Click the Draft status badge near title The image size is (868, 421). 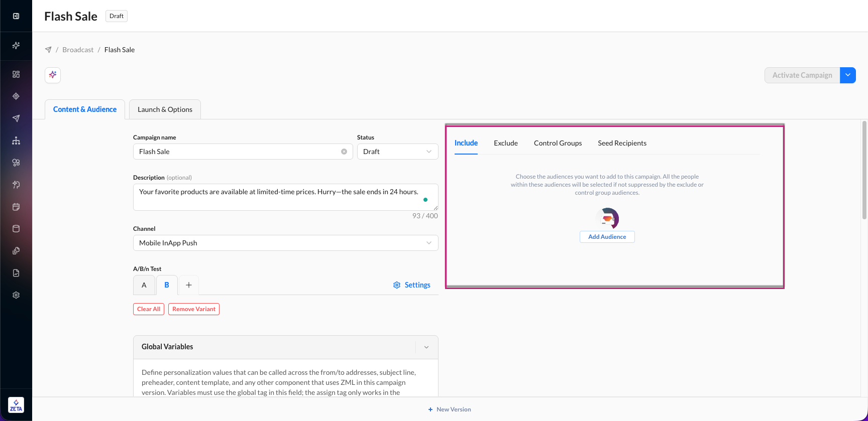[x=117, y=16]
